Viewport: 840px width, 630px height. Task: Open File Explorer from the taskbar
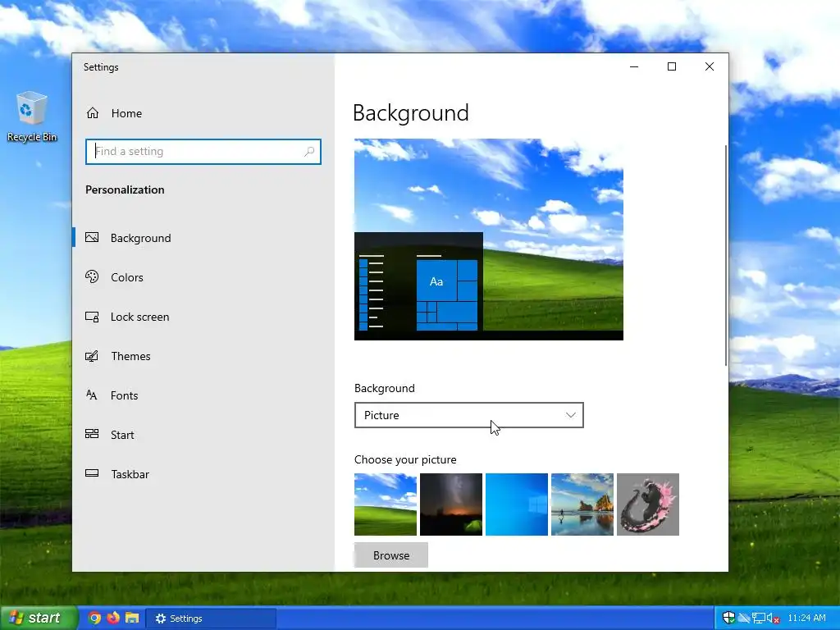(132, 618)
